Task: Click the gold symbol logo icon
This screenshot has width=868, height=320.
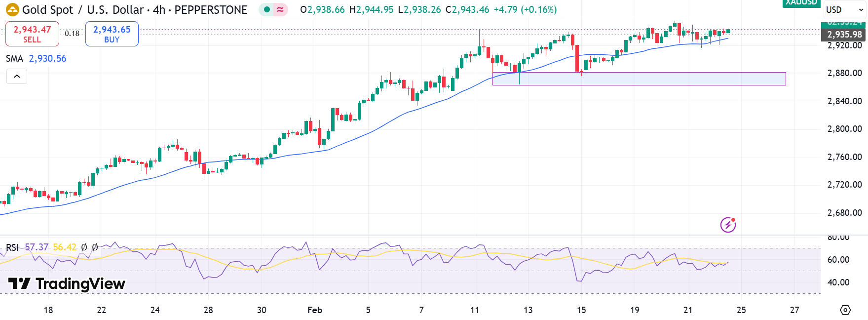Action: pyautogui.click(x=12, y=9)
